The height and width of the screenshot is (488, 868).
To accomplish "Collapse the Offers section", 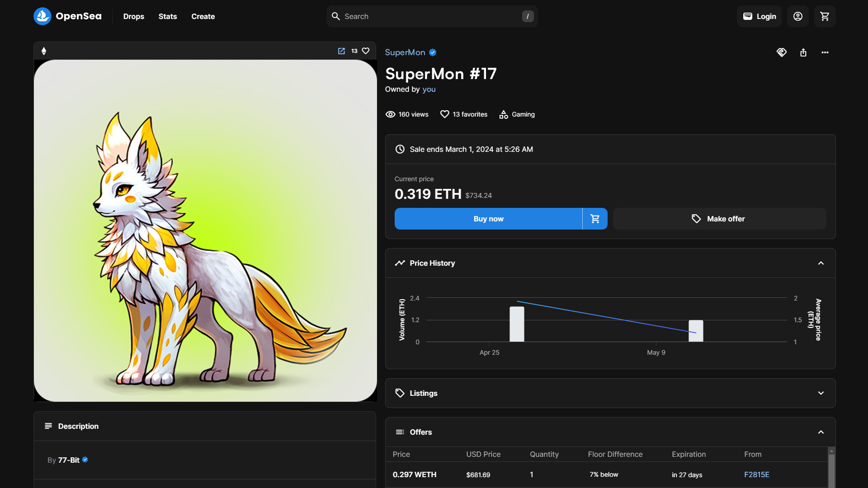I will 821,432.
